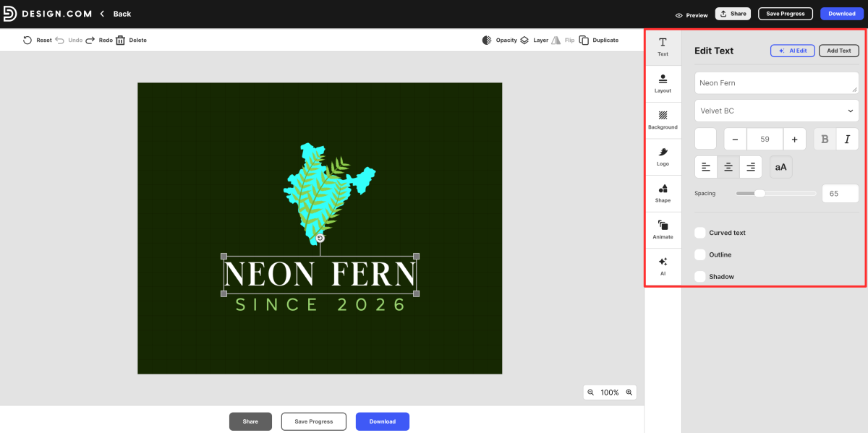Image resolution: width=868 pixels, height=433 pixels.
Task: Toggle bold formatting
Action: click(x=825, y=139)
